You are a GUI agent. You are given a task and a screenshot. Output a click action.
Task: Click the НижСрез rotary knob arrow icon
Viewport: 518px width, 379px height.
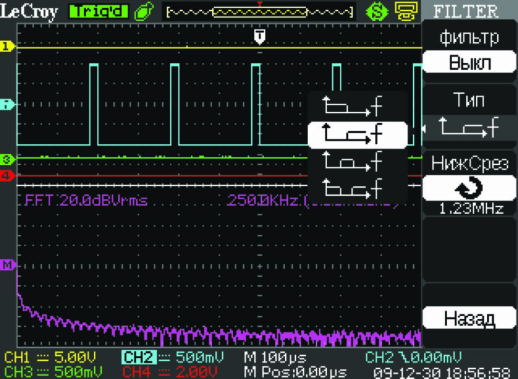click(x=469, y=188)
